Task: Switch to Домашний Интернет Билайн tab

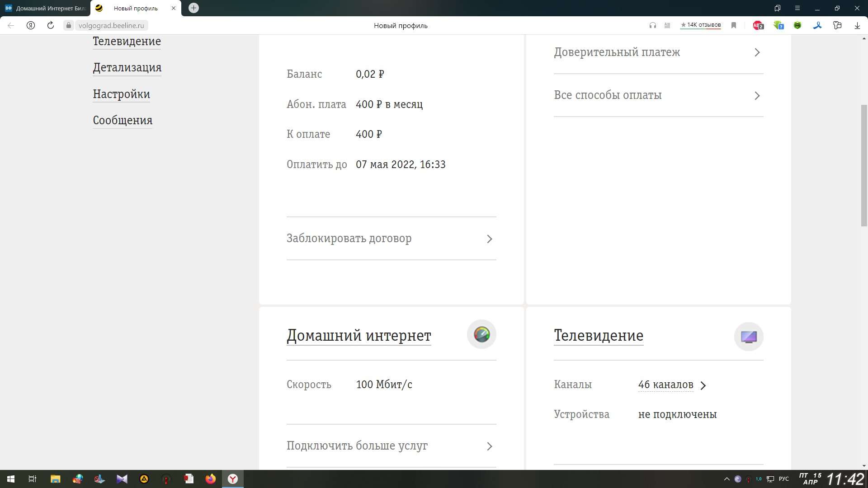Action: [x=45, y=8]
